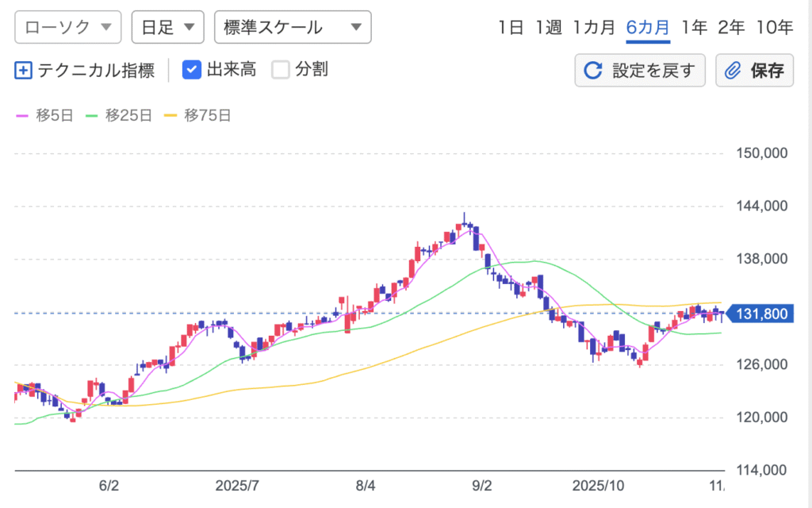Click the paperclip icon in 保存

tap(733, 71)
